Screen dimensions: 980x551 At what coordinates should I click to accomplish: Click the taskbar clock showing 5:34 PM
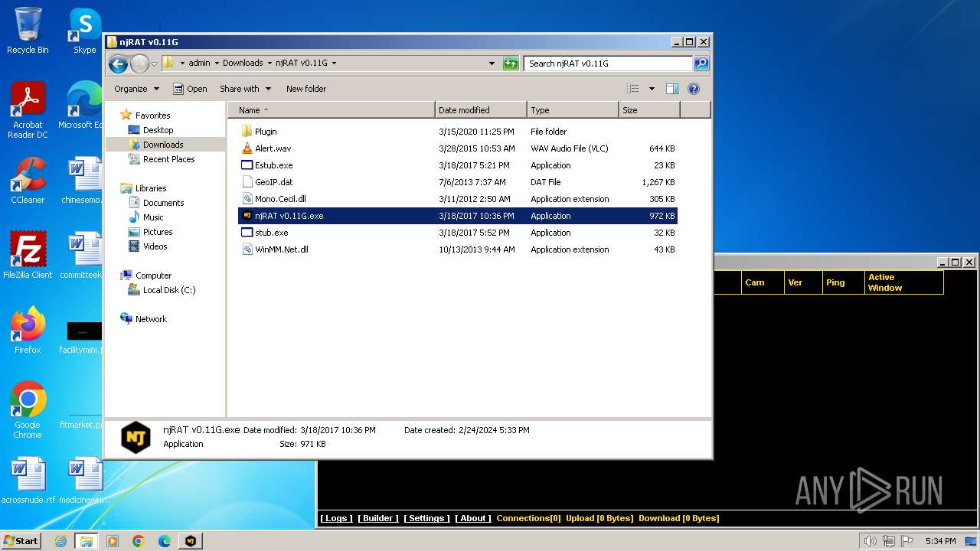[x=940, y=541]
